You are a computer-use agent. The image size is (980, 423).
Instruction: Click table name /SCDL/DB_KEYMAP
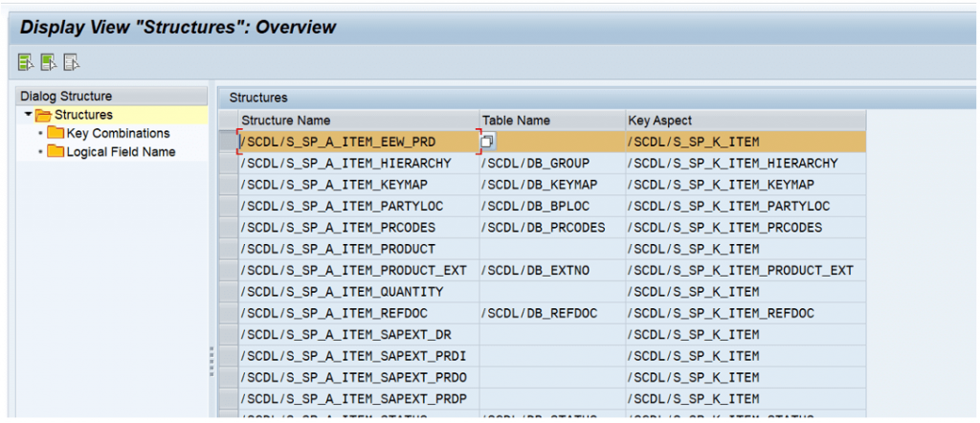click(540, 185)
